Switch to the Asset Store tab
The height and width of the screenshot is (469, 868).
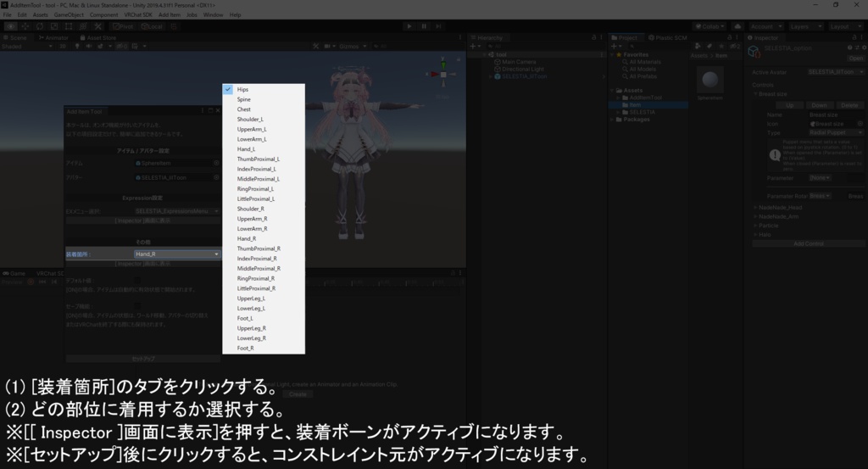click(x=98, y=37)
